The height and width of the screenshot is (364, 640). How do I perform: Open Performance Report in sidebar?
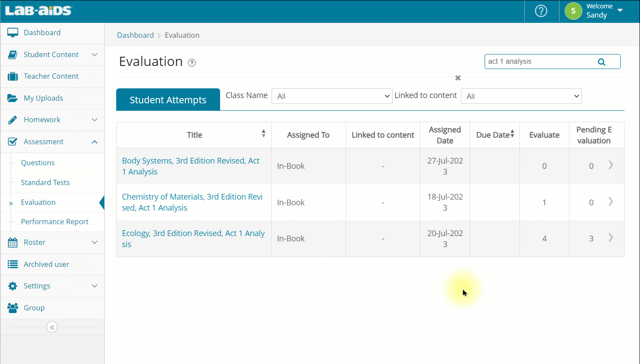coord(55,222)
